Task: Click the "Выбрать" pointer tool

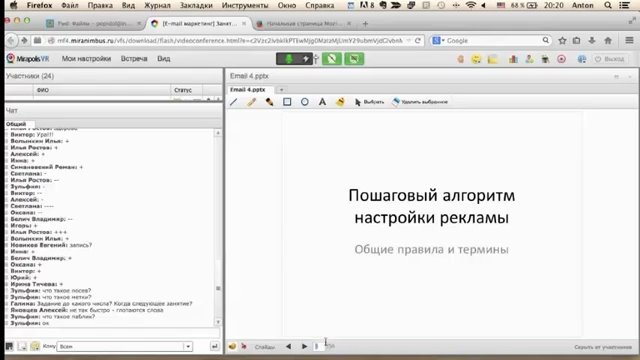Action: (369, 102)
